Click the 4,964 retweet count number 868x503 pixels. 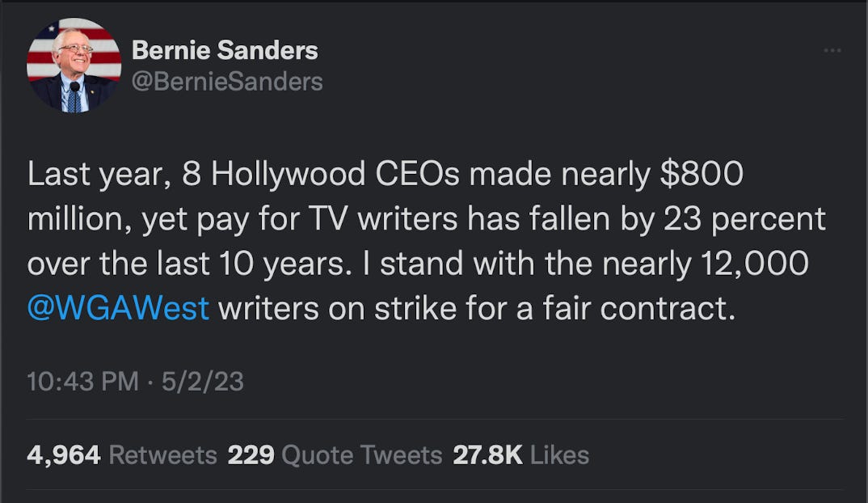[x=64, y=455]
